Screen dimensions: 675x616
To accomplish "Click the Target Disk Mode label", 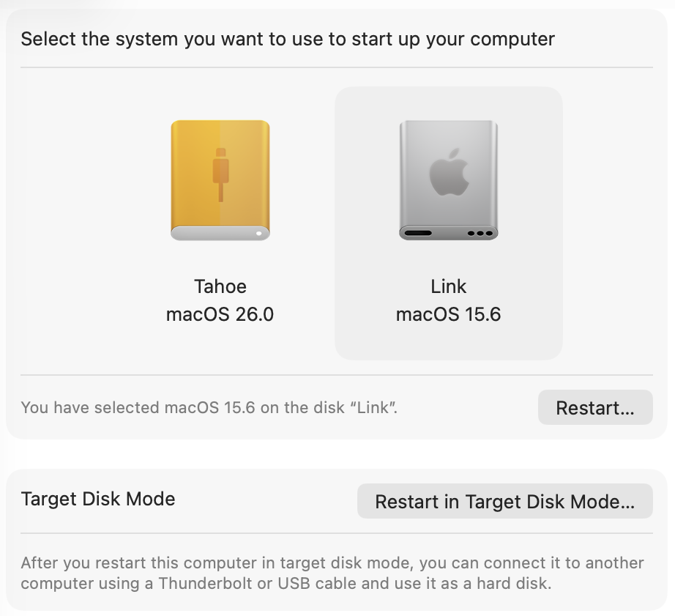I will (98, 499).
